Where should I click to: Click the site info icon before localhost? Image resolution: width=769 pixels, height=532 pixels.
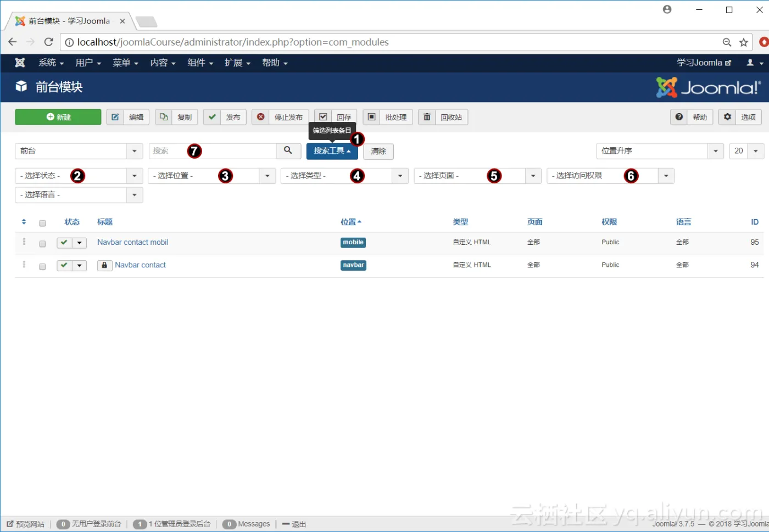point(69,42)
